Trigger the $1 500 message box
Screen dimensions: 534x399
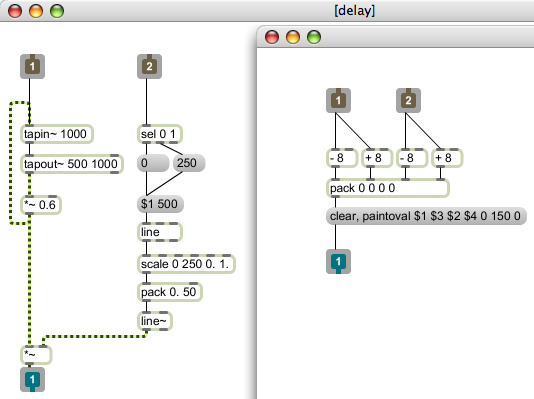160,204
